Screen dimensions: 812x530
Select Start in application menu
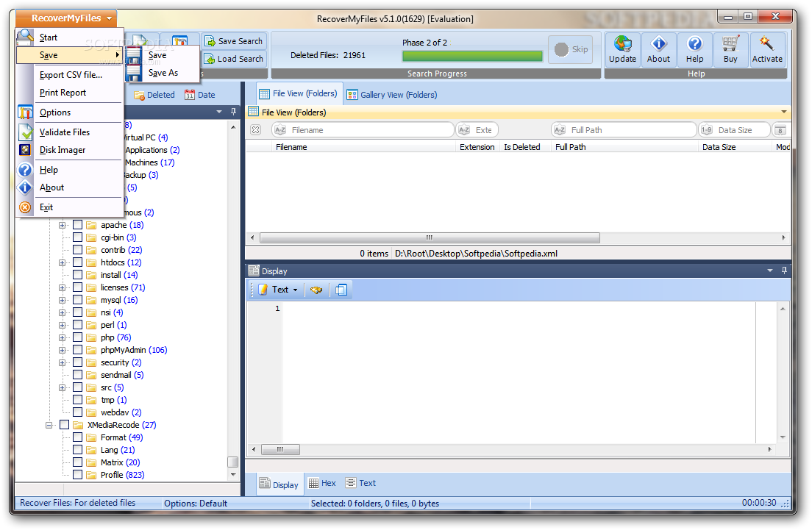point(70,37)
